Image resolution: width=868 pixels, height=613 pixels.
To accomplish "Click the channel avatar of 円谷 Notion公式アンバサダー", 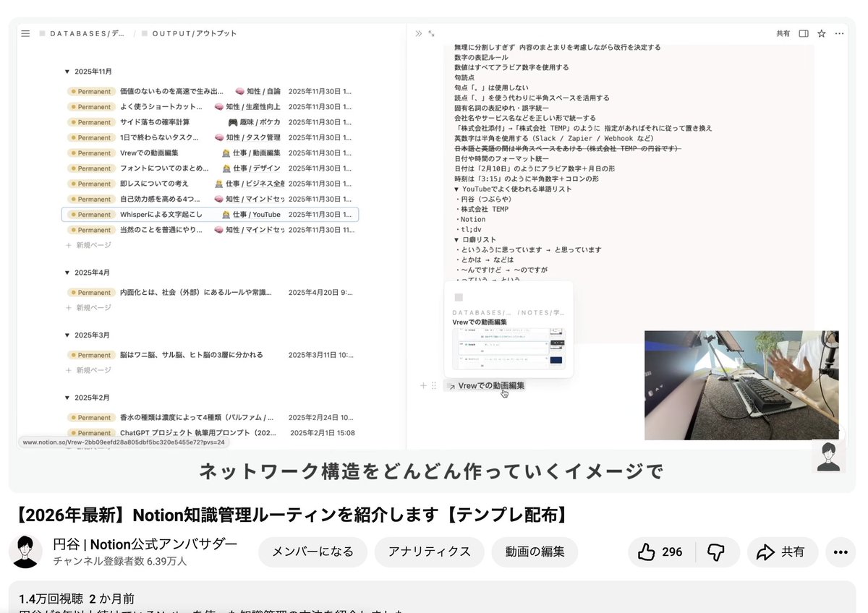I will point(25,552).
